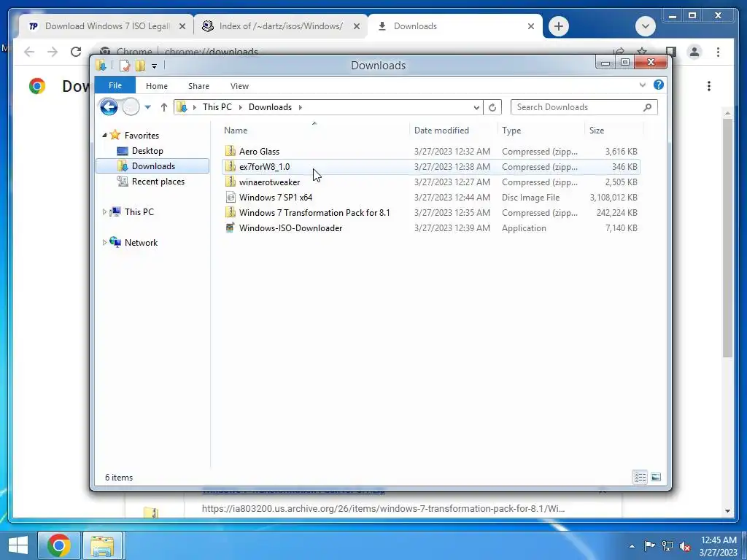Open Chrome downloads page more actions menu
The height and width of the screenshot is (560, 747).
click(709, 86)
